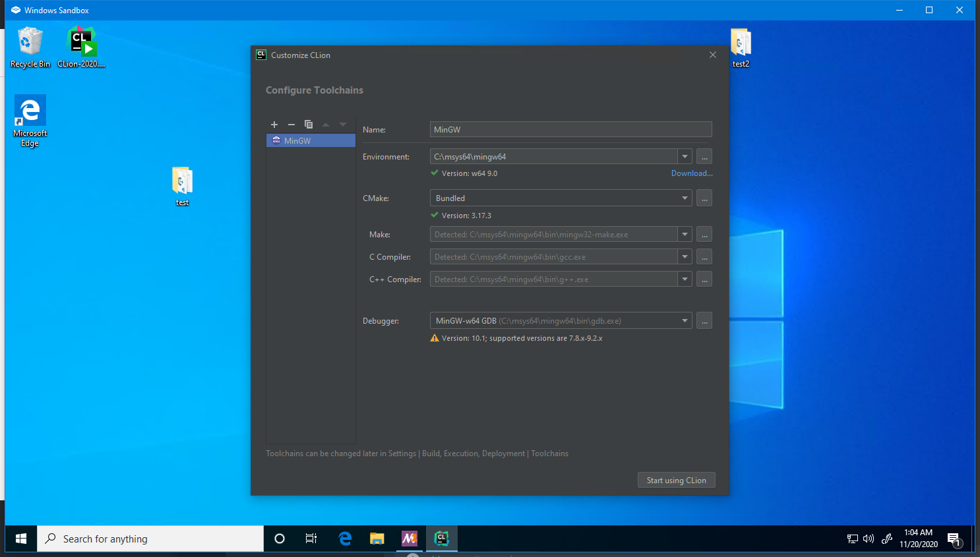Browse for C Compiler executable
This screenshot has height=557, width=980.
704,256
